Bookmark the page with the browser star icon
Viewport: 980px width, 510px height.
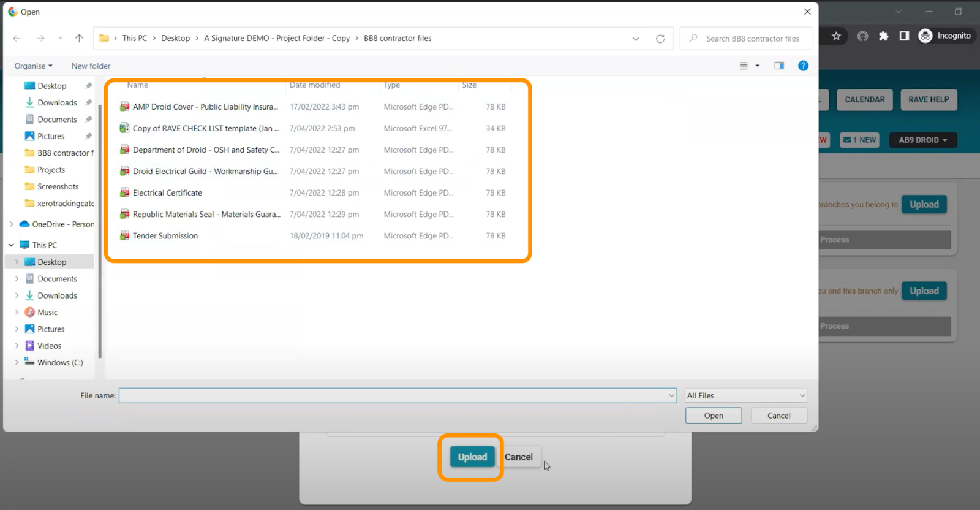(x=836, y=36)
